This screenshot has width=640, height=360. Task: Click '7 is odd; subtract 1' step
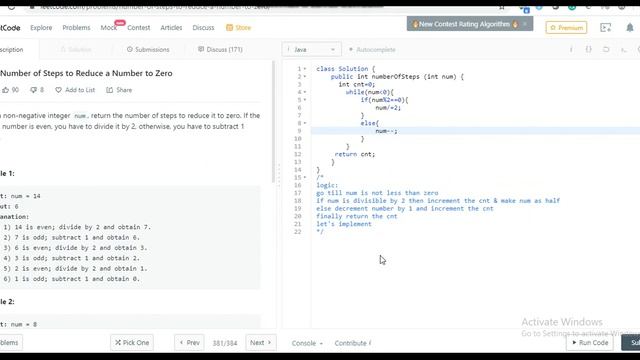coord(71,238)
